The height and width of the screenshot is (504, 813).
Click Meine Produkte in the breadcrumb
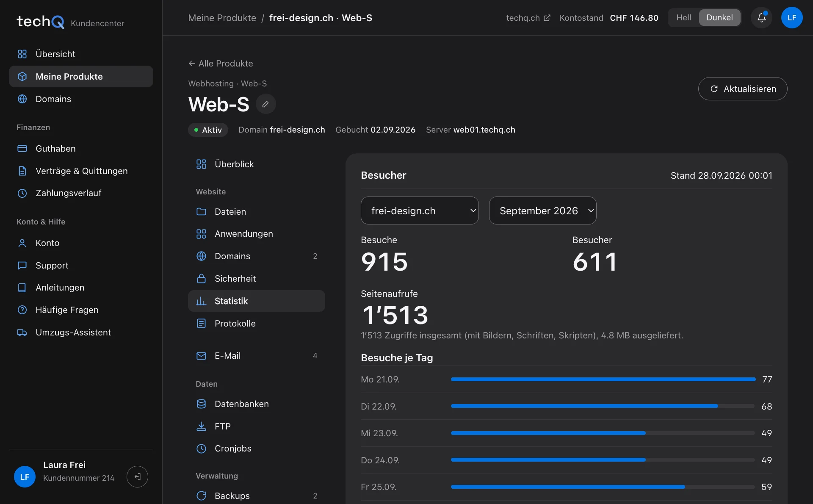pyautogui.click(x=222, y=18)
